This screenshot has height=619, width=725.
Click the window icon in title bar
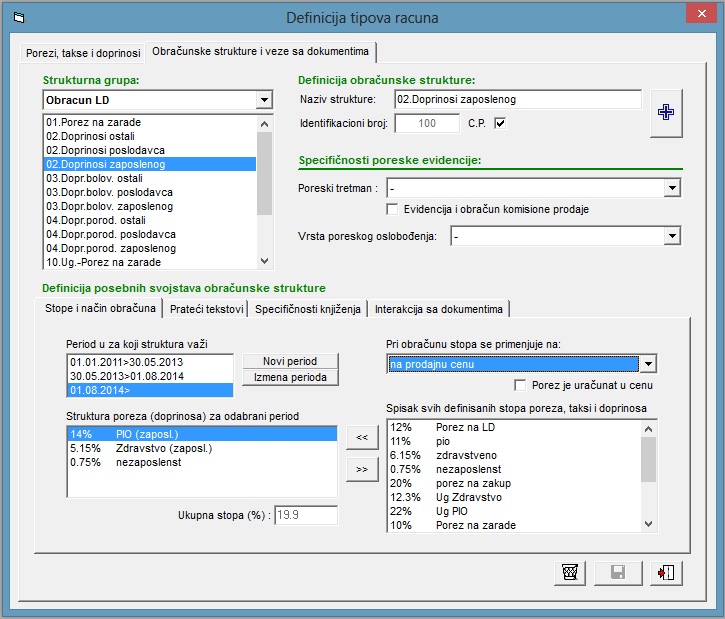(x=15, y=18)
